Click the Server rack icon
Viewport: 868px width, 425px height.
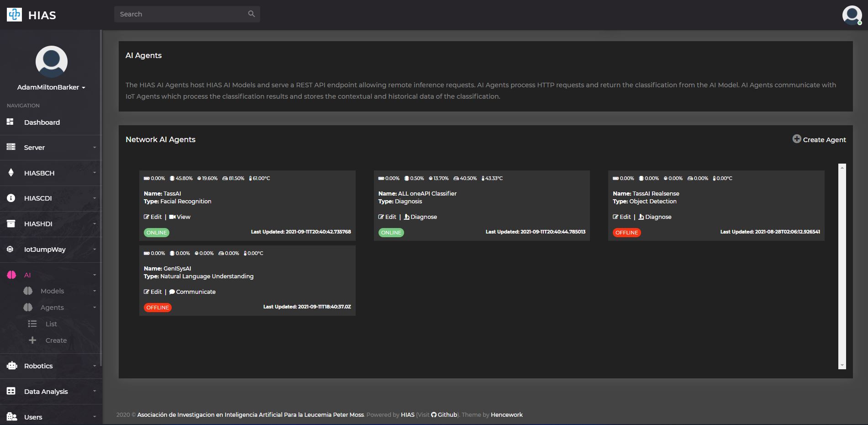tap(11, 147)
